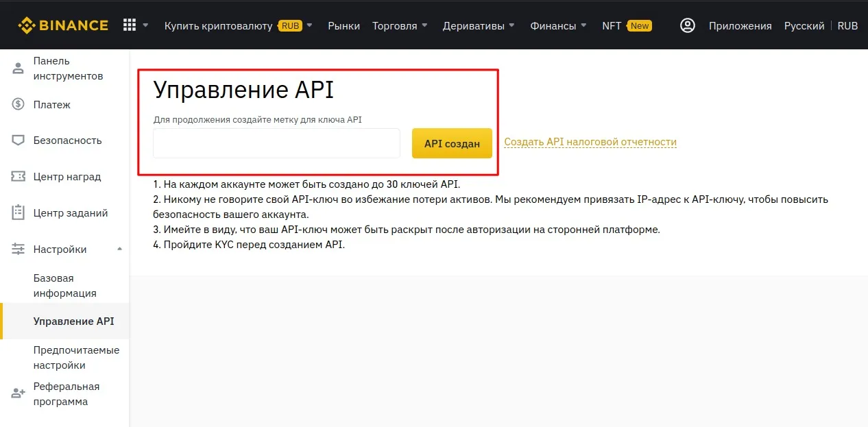The width and height of the screenshot is (868, 427).
Task: Go to the NFT section
Action: 611,25
